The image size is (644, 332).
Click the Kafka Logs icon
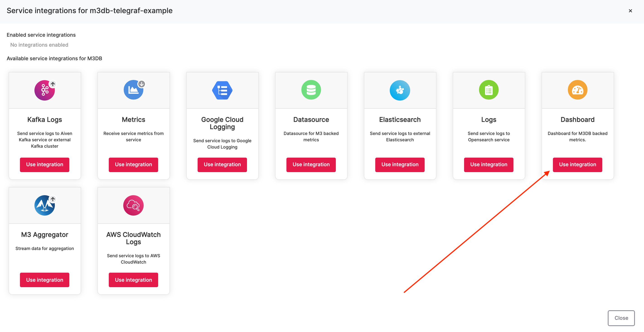point(44,90)
